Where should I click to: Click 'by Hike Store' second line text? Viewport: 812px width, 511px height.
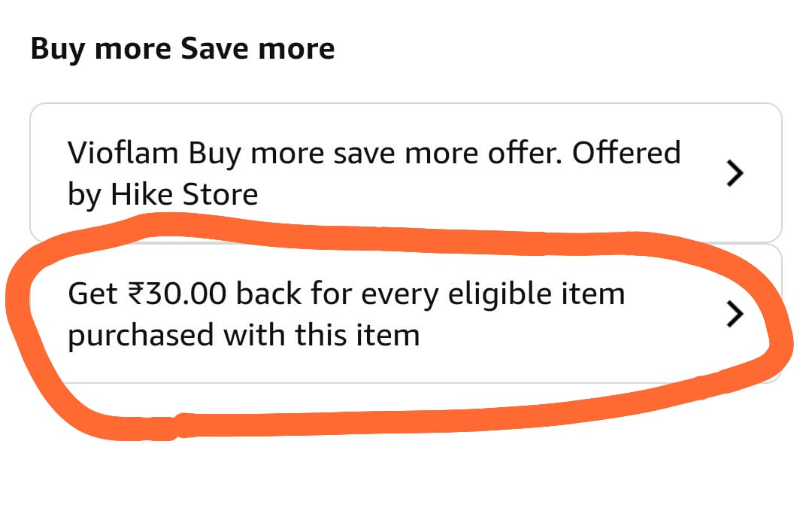[x=162, y=195]
